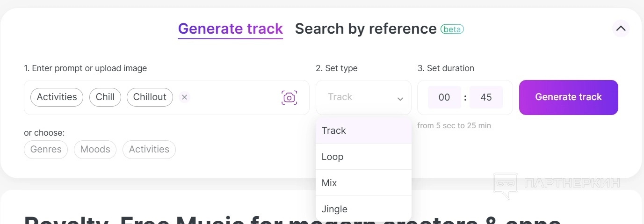Screen dimensions: 644x224
Task: Collapse the generator panel with the top chevron
Action: click(621, 29)
